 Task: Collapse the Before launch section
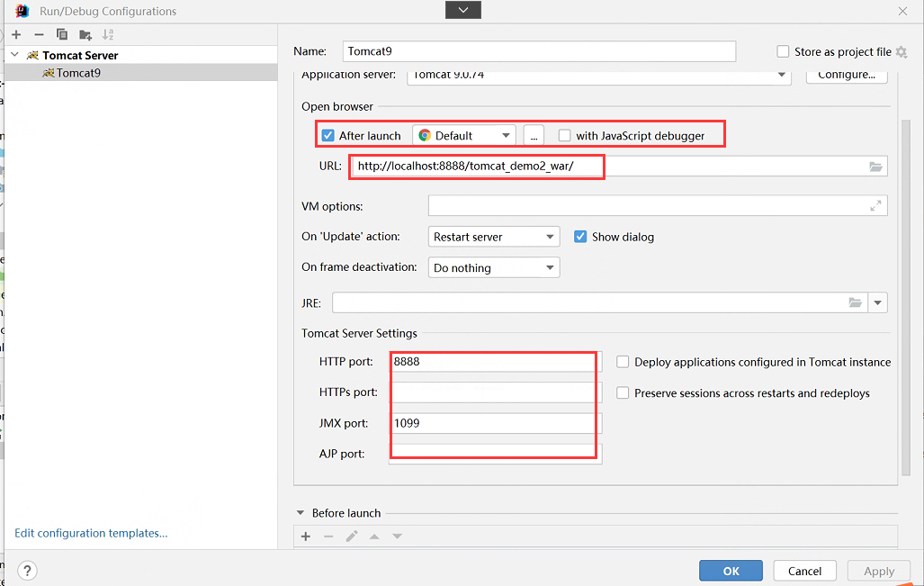coord(301,513)
